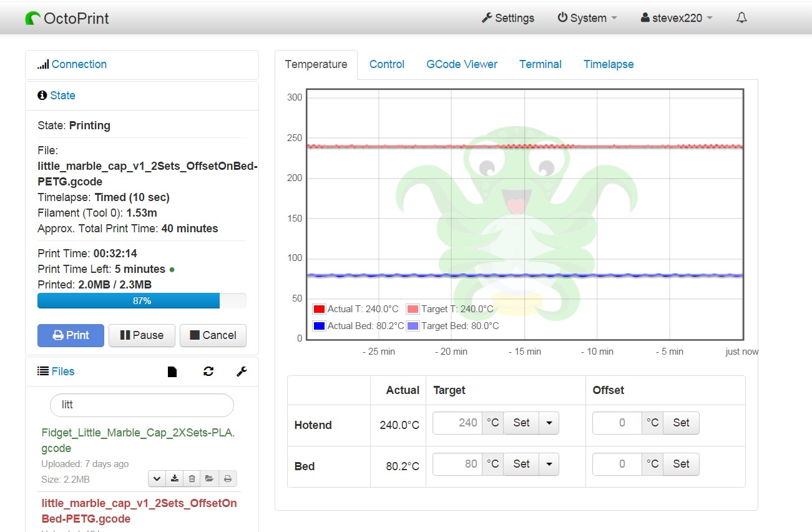The height and width of the screenshot is (532, 812).
Task: Open the stevex220 user menu
Action: point(677,18)
